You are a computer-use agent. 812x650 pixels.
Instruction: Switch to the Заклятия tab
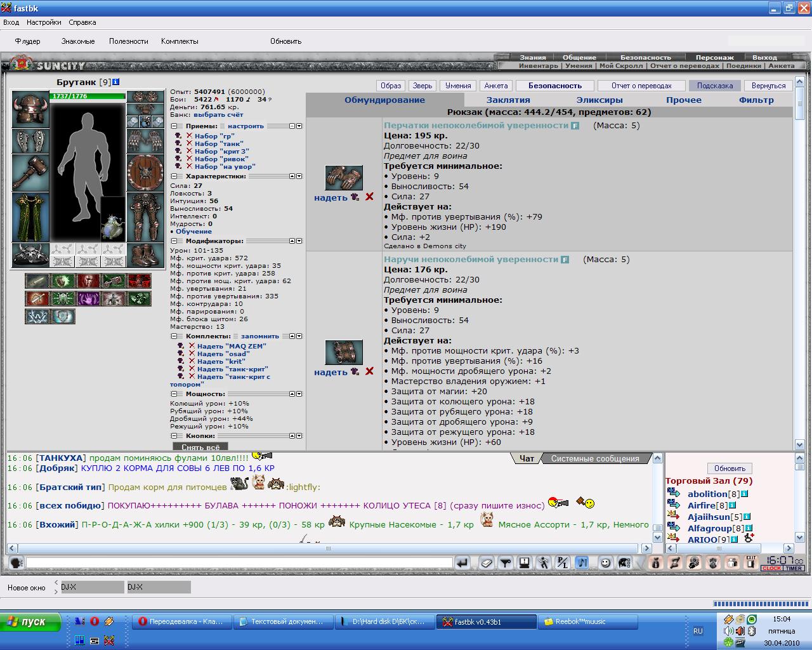pyautogui.click(x=508, y=100)
